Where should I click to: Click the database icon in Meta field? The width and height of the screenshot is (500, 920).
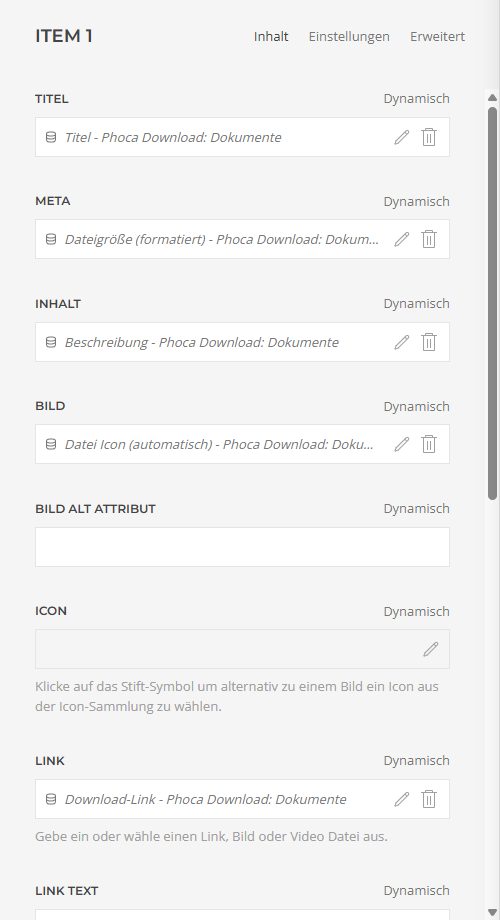pyautogui.click(x=51, y=239)
